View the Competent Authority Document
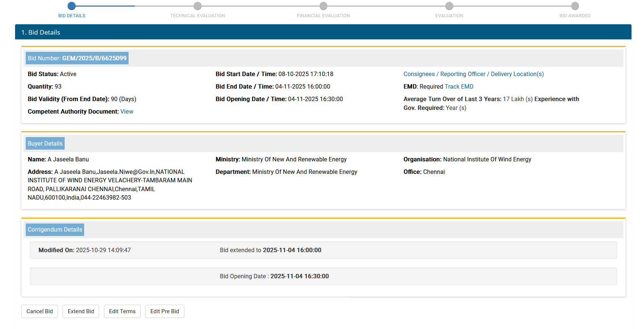Image resolution: width=644 pixels, height=329 pixels. (x=127, y=112)
